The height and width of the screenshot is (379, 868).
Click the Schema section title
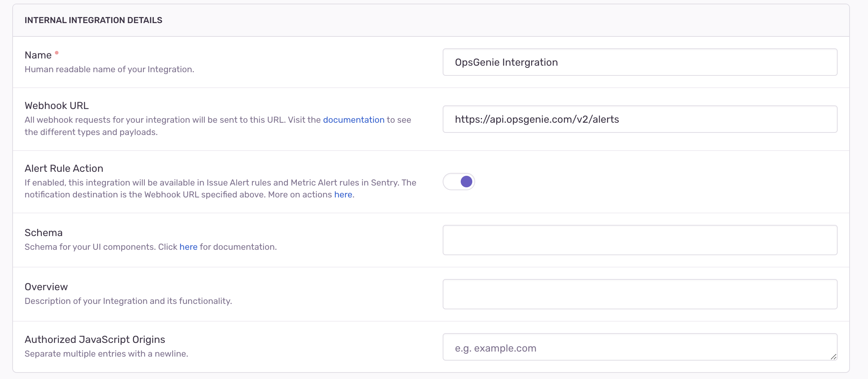tap(43, 232)
